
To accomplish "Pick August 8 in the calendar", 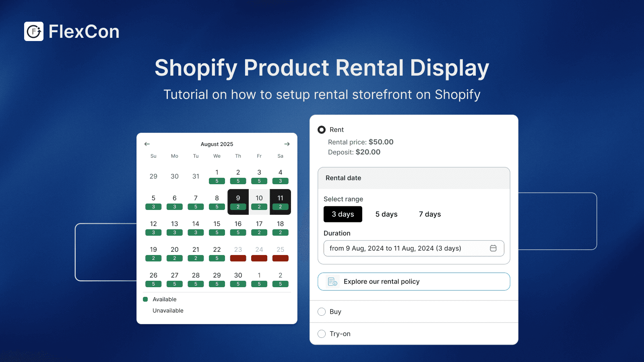I will tap(217, 202).
